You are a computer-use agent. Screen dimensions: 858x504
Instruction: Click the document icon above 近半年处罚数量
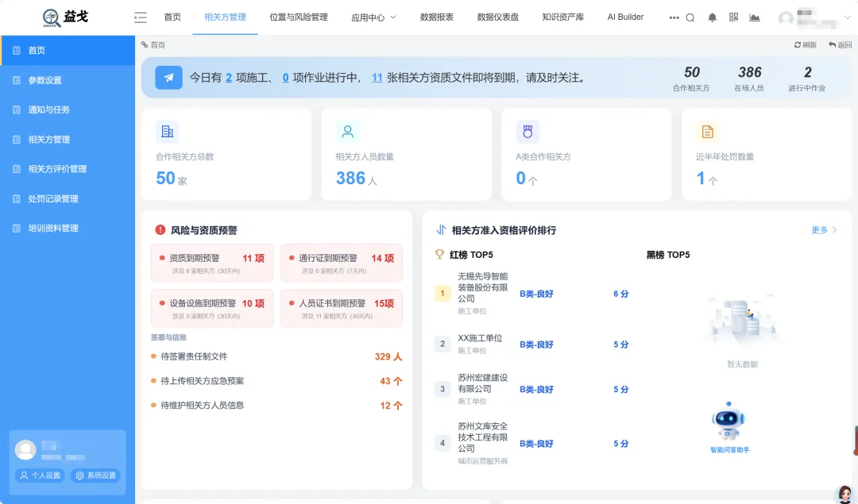click(707, 131)
